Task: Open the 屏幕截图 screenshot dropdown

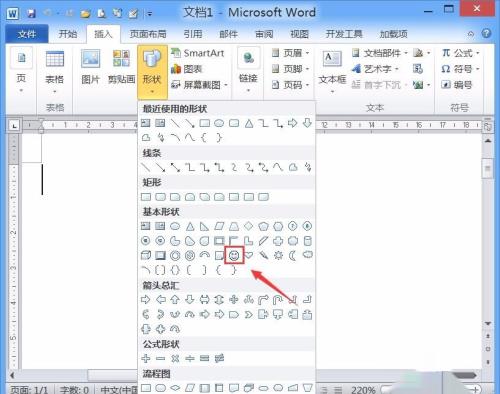Action: click(x=200, y=85)
